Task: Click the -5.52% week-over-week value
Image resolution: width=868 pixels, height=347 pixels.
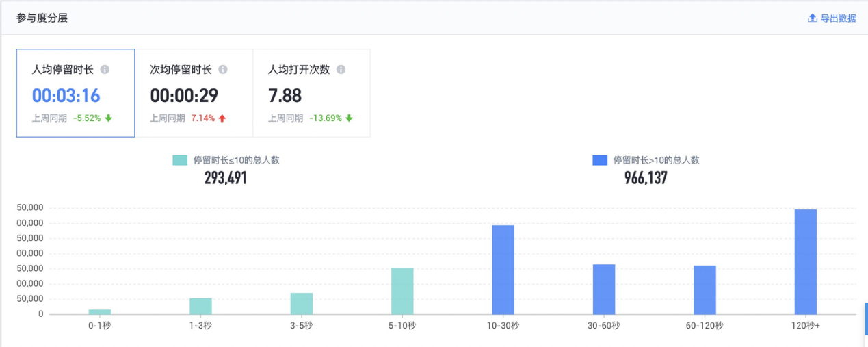Action: tap(86, 118)
